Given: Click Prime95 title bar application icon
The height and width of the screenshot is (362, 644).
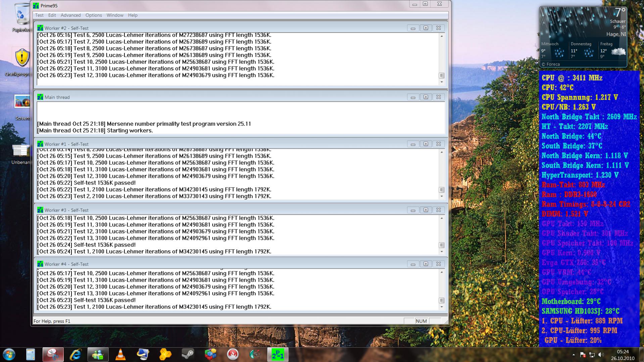Looking at the screenshot, I should click(36, 6).
